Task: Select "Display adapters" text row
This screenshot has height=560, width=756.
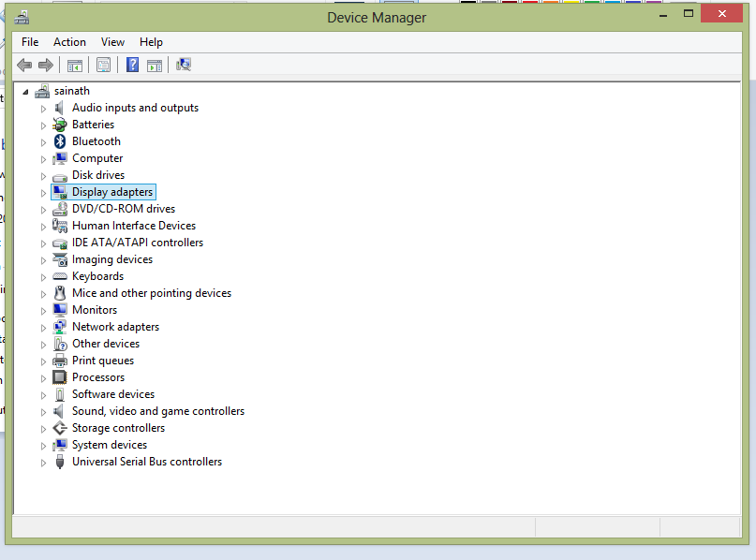Action: coord(112,192)
